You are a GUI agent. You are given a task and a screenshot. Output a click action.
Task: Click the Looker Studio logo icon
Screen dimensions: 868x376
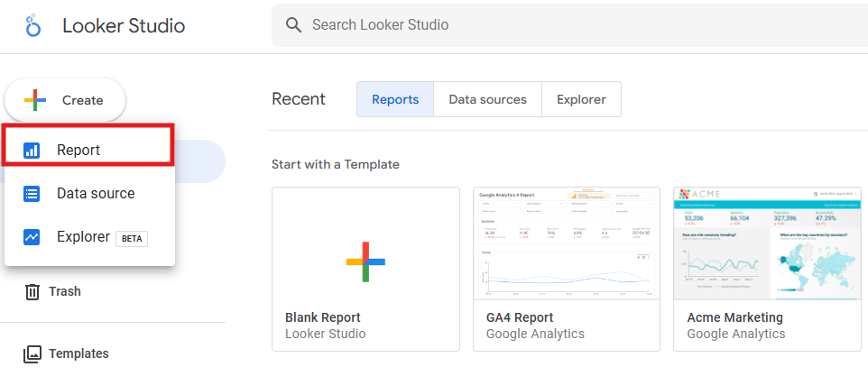[x=33, y=25]
